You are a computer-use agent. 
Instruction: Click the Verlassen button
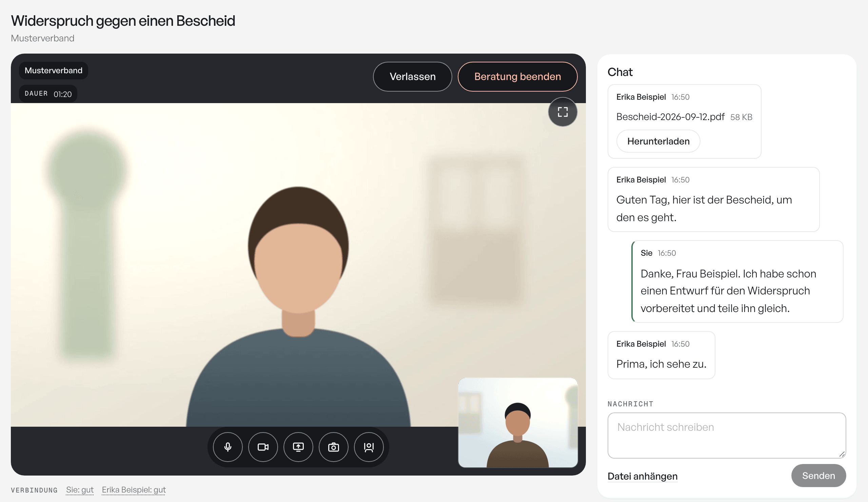tap(413, 77)
